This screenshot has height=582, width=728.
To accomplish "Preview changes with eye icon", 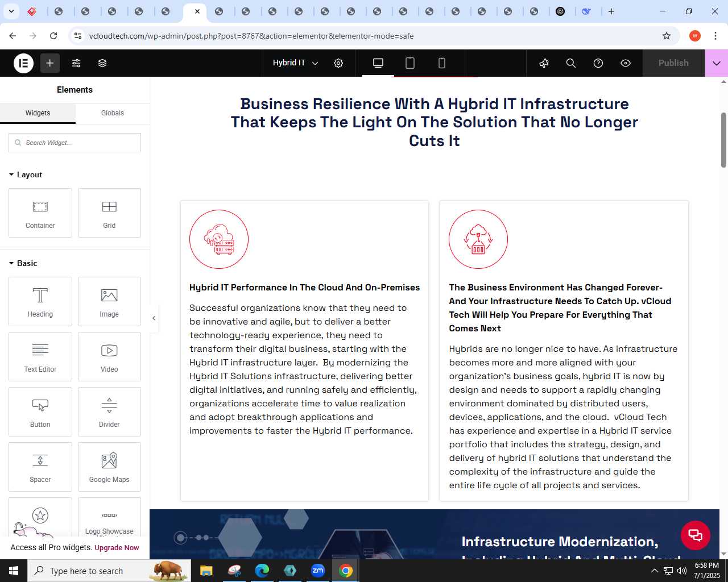I will (626, 63).
